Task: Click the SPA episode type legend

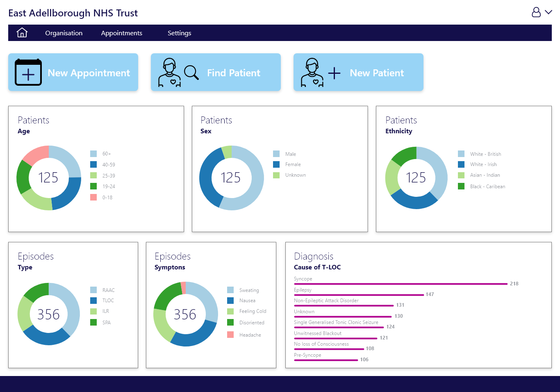Action: click(x=100, y=322)
